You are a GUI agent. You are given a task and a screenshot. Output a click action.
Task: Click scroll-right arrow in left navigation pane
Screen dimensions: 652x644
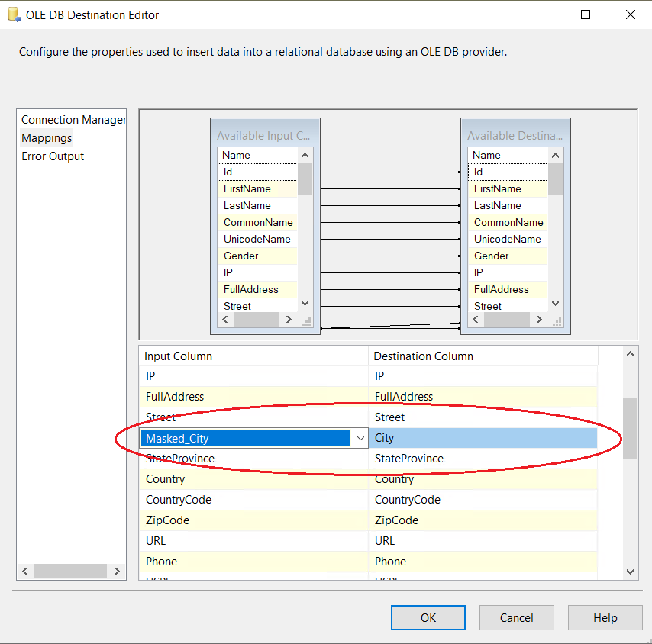[x=116, y=571]
